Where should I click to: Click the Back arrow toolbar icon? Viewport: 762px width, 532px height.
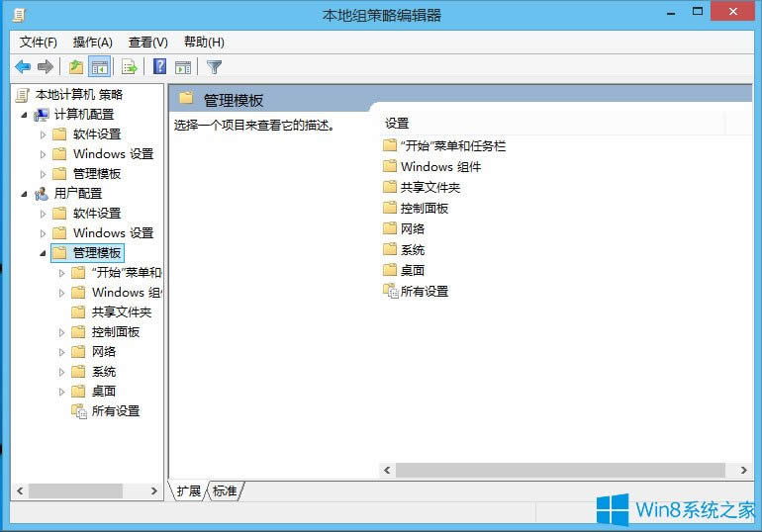point(23,66)
